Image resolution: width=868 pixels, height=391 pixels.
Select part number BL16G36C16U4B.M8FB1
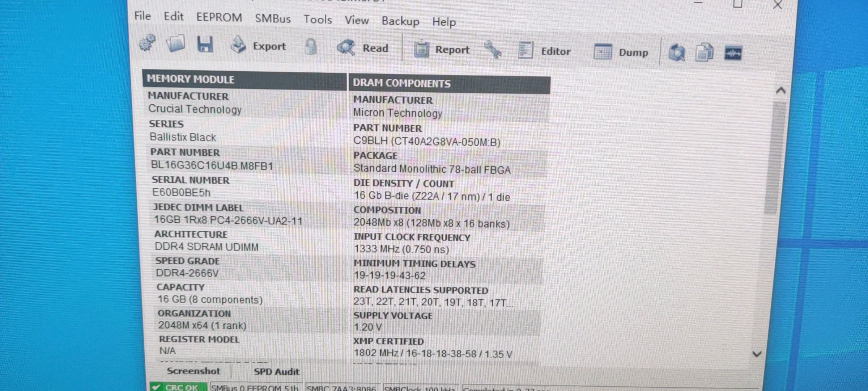point(212,165)
